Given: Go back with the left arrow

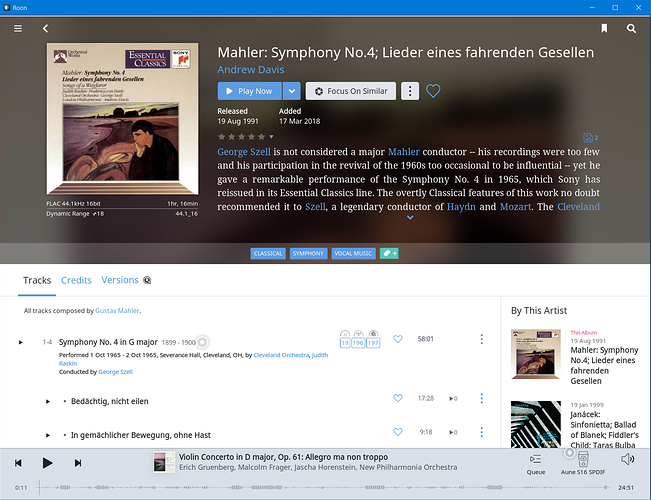Looking at the screenshot, I should (x=46, y=29).
